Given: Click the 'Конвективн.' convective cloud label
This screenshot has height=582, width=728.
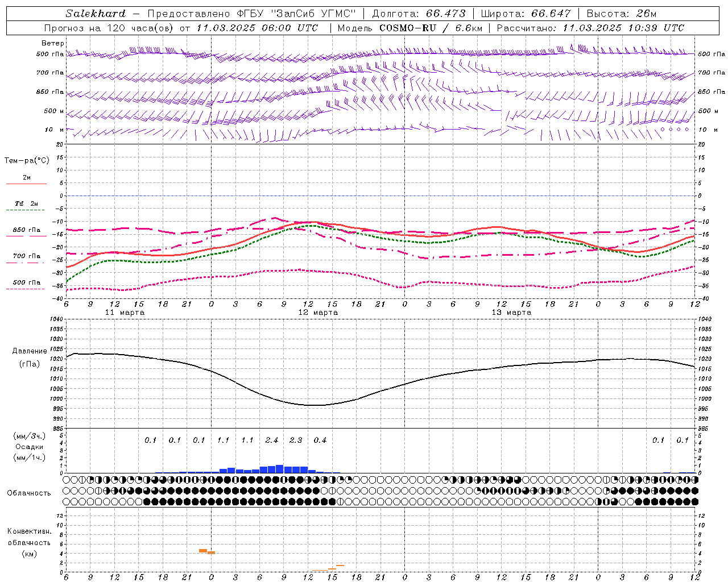Looking at the screenshot, I should 29,532.
